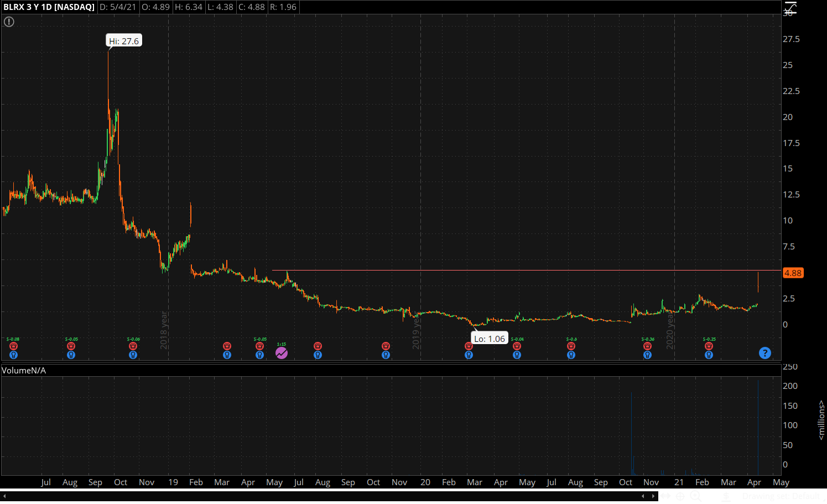Click the scroll right arrow on timeline
Viewport: 827px width, 504px height.
click(x=653, y=496)
